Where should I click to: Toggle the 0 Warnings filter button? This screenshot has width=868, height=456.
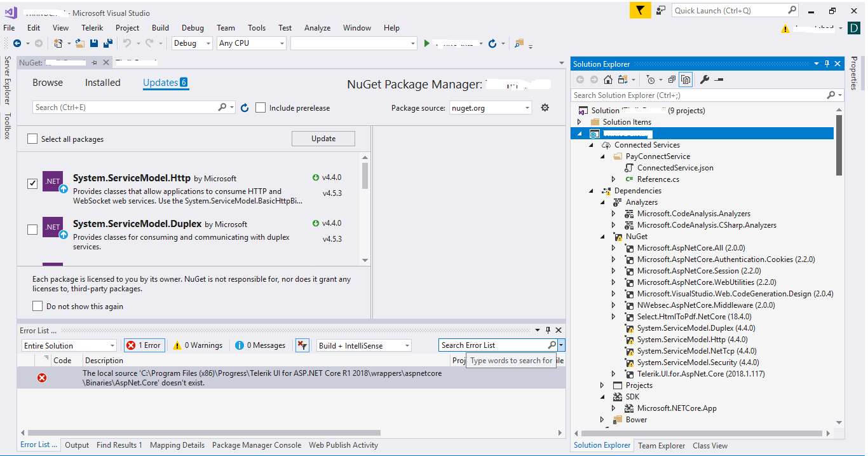pyautogui.click(x=198, y=345)
